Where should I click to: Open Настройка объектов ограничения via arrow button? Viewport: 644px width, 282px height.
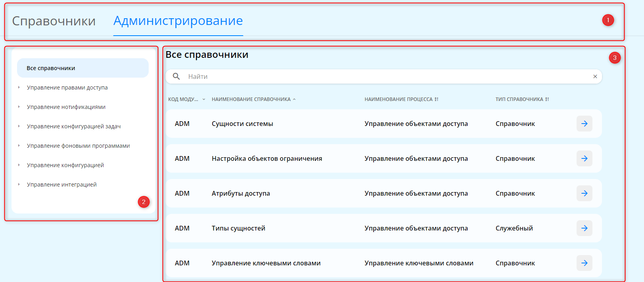(x=585, y=158)
